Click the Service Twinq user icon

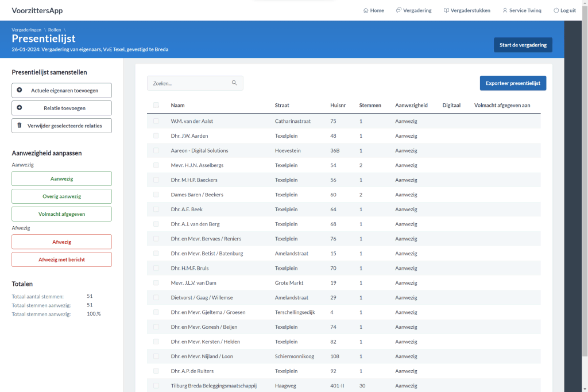(505, 10)
